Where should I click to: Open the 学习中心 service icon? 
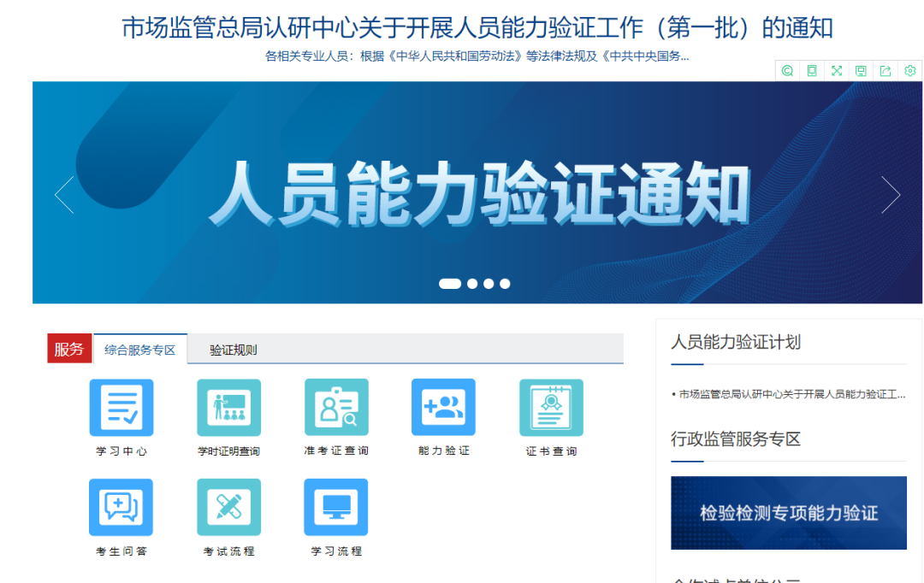121,408
